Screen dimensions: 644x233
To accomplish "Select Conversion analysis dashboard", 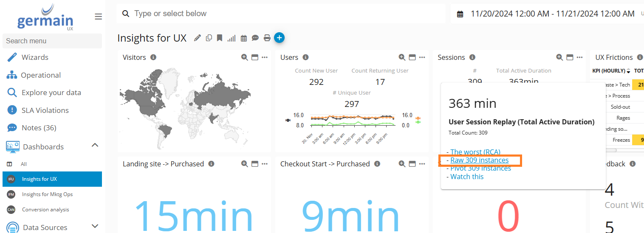I will pos(45,210).
